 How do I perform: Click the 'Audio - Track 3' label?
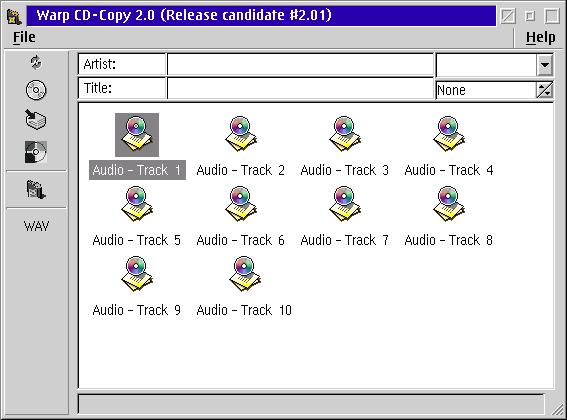click(345, 170)
